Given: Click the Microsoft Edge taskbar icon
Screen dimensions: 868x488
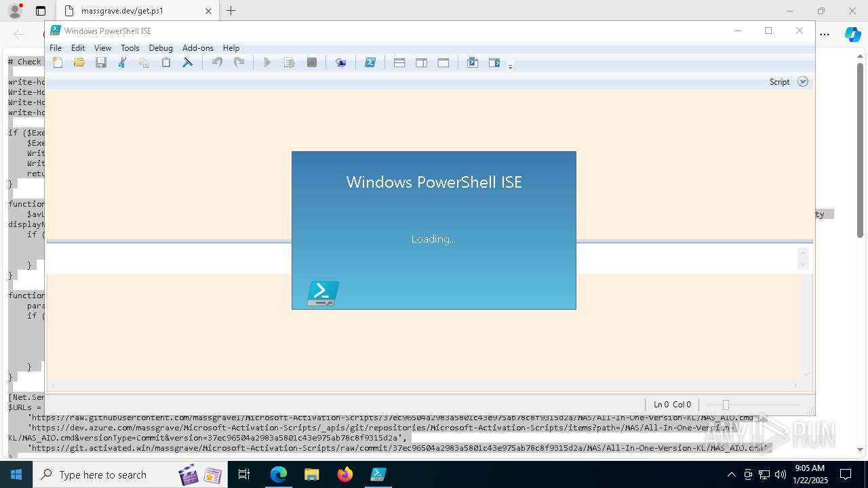Looking at the screenshot, I should click(x=279, y=474).
